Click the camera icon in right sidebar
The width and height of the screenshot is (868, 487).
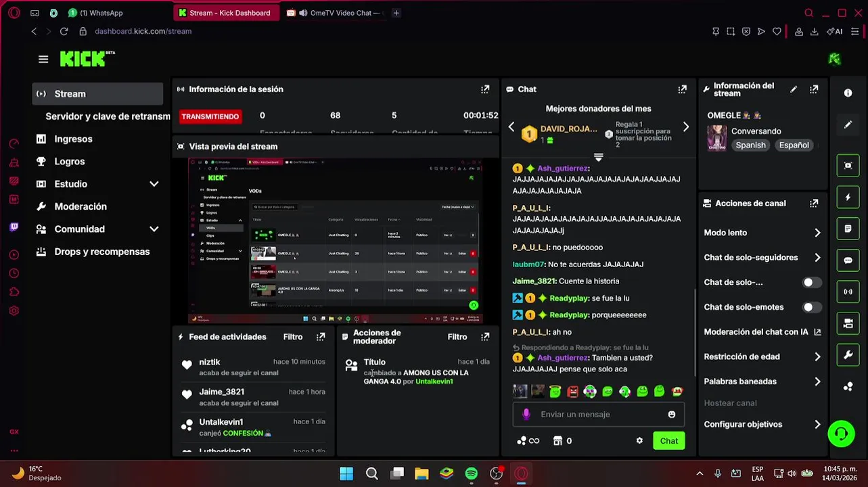click(x=848, y=324)
